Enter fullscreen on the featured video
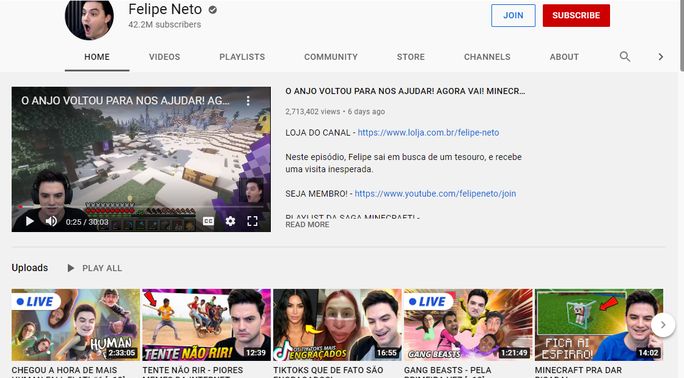Viewport: 684px width, 378px height. tap(253, 221)
